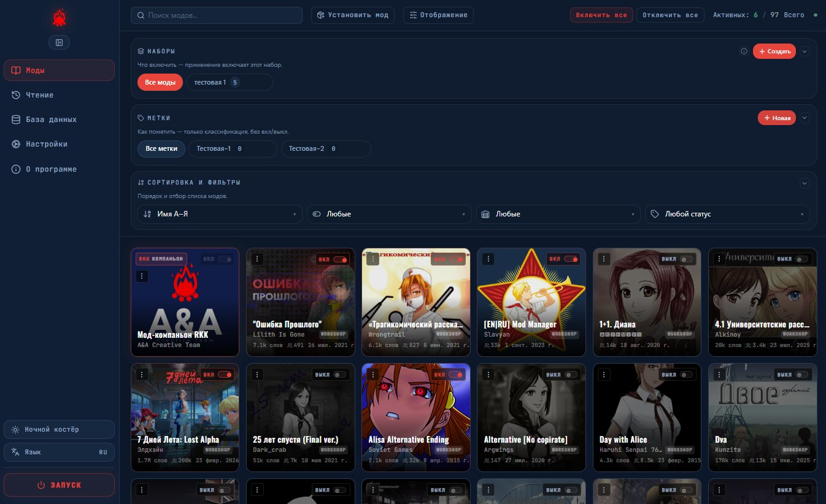Open the three-dot menu on Alternative [No copirate]
Screen dimensions: 826x504
(488, 374)
